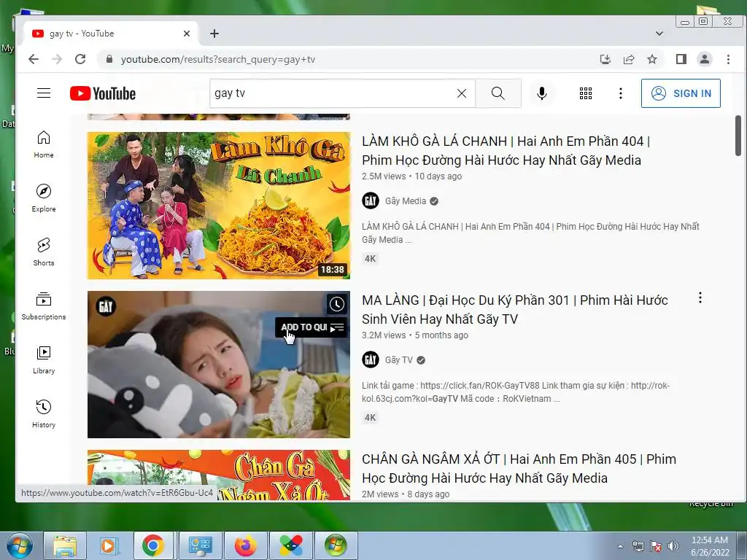Bookmark this page with the star
The height and width of the screenshot is (560, 747).
pyautogui.click(x=652, y=60)
